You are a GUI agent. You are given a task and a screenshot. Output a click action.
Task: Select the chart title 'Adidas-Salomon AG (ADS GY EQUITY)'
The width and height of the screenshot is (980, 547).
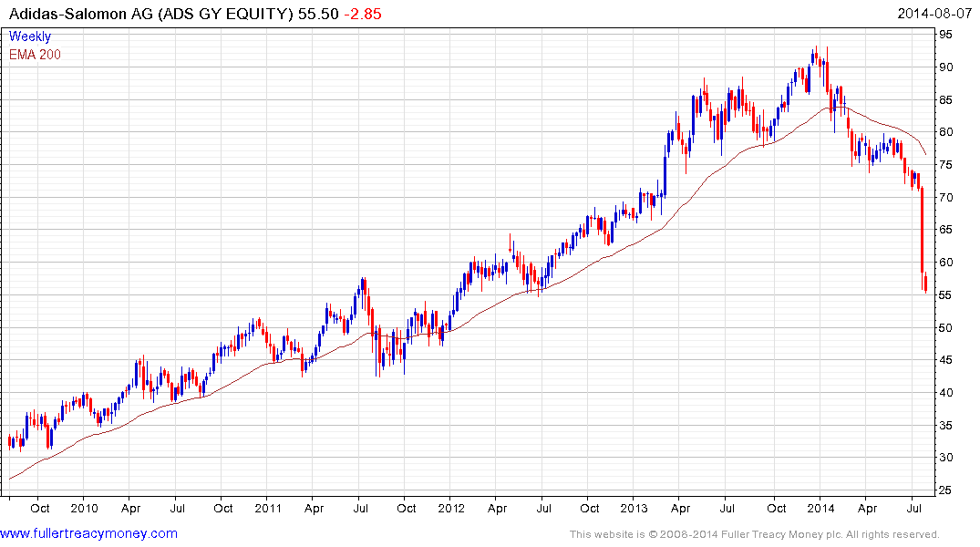(150, 14)
